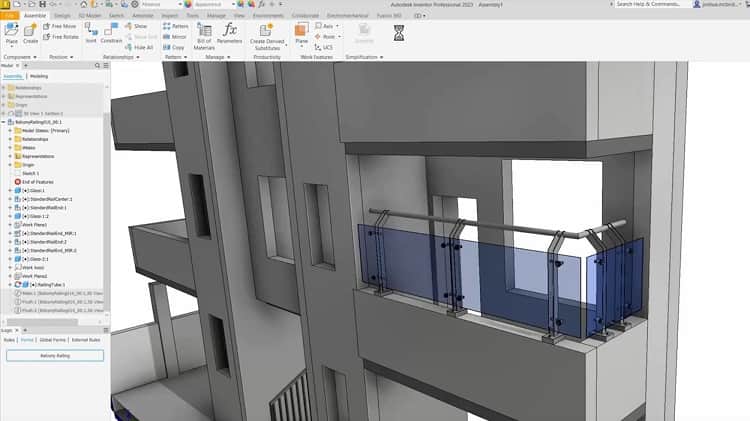Expand the Model States folder node
Viewport: 750px width, 421px height.
[10, 131]
